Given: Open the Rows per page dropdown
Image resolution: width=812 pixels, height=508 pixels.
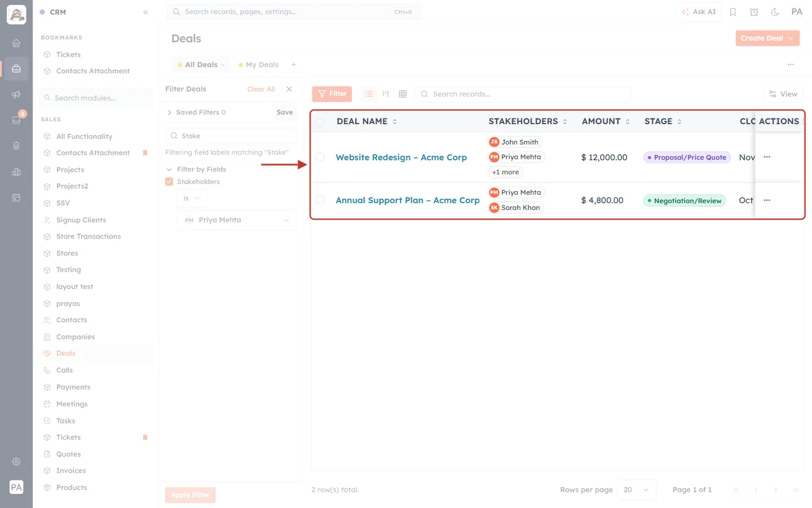Looking at the screenshot, I should tap(636, 490).
